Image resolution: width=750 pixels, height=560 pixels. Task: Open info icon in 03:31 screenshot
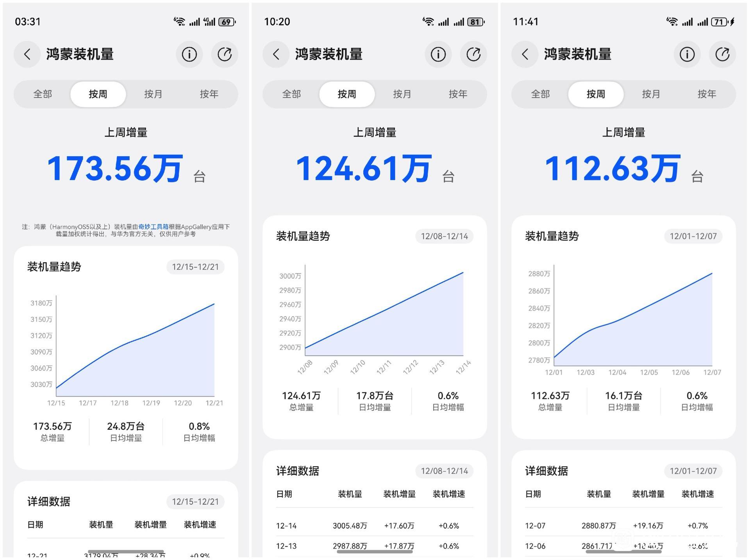[189, 54]
